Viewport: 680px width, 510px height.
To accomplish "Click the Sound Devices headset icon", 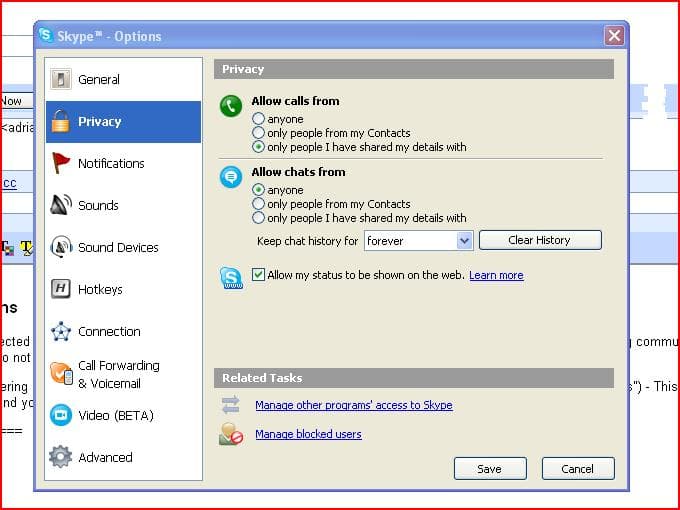I will click(x=61, y=247).
